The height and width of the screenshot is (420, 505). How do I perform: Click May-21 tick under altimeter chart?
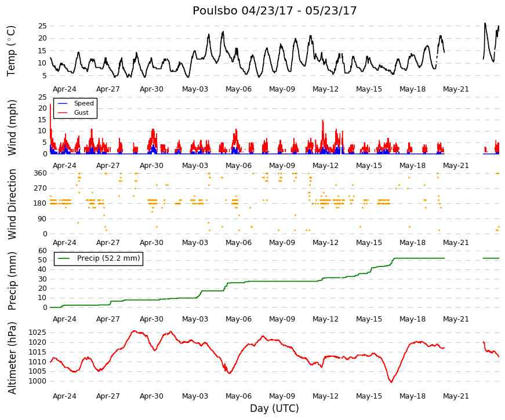tap(456, 396)
